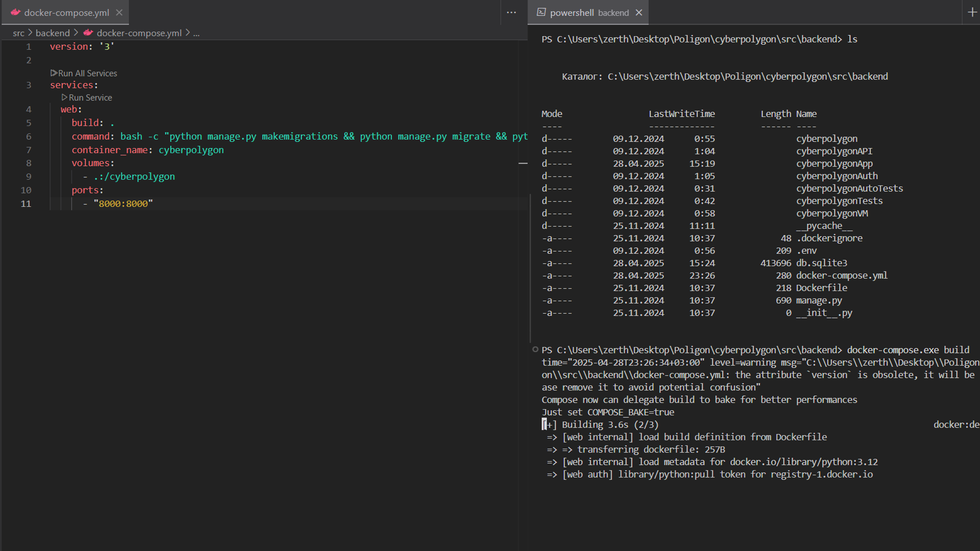Open the editor More Actions ellipsis menu
This screenshot has width=980, height=551.
pyautogui.click(x=511, y=13)
